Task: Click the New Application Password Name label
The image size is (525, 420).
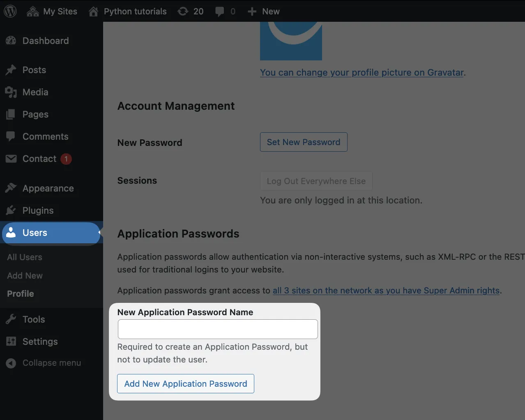Action: 185,312
